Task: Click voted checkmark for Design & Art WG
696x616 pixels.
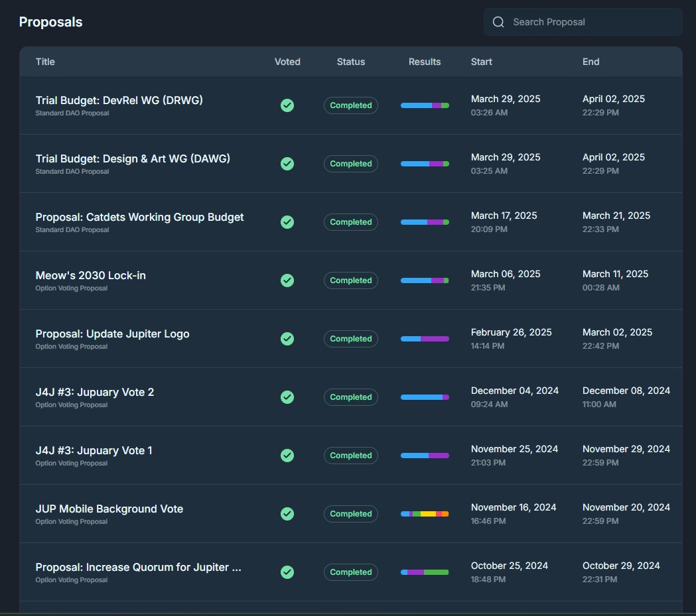Action: (287, 164)
